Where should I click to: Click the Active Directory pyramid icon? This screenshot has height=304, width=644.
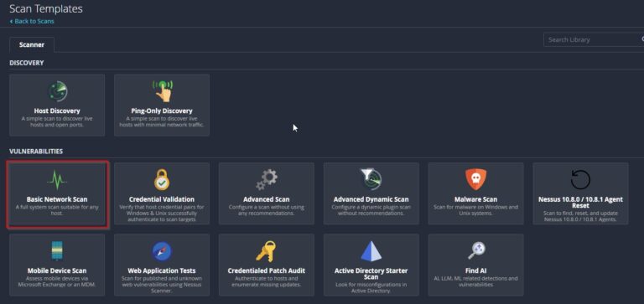pos(371,251)
